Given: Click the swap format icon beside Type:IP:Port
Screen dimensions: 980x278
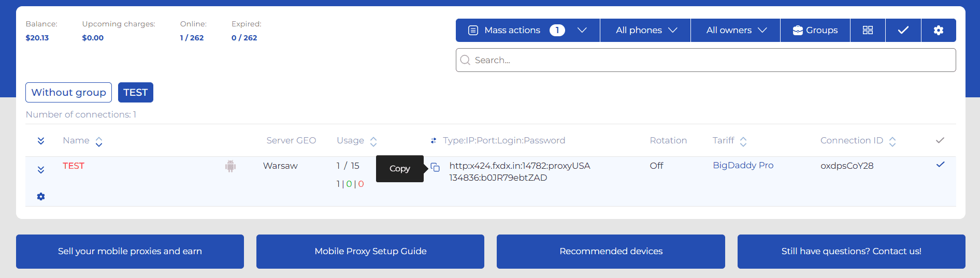Looking at the screenshot, I should click(434, 141).
